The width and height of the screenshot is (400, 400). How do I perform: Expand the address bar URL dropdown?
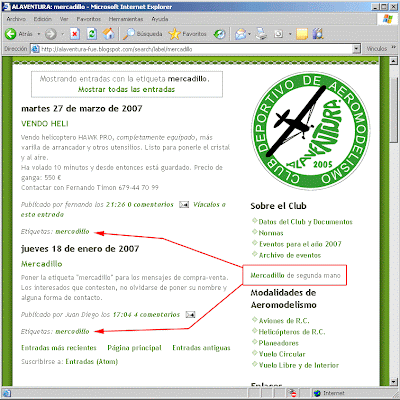point(357,49)
